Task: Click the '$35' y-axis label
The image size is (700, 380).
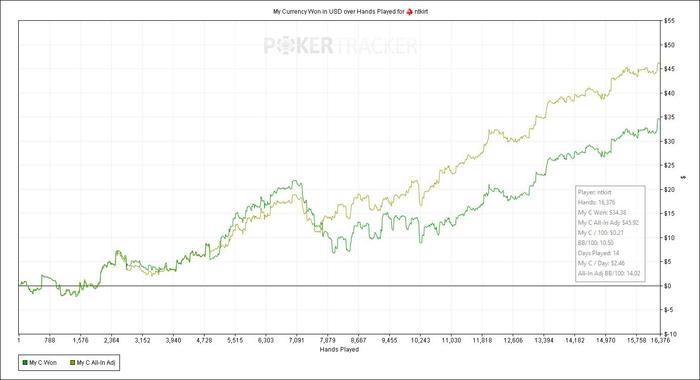Action: pos(669,117)
